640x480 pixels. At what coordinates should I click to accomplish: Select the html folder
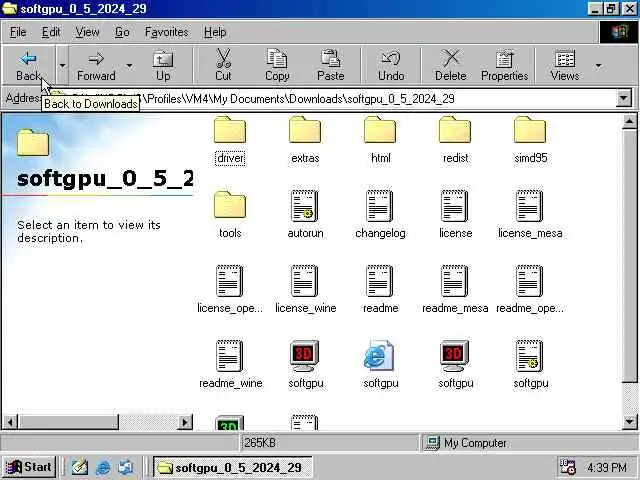380,140
